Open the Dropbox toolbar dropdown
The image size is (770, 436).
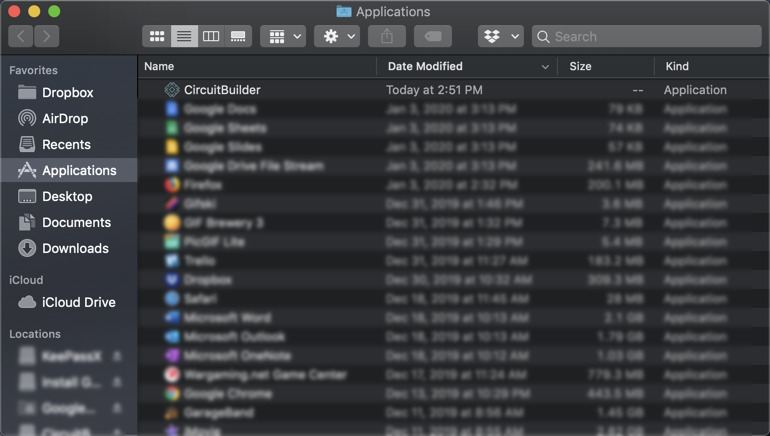click(x=500, y=36)
